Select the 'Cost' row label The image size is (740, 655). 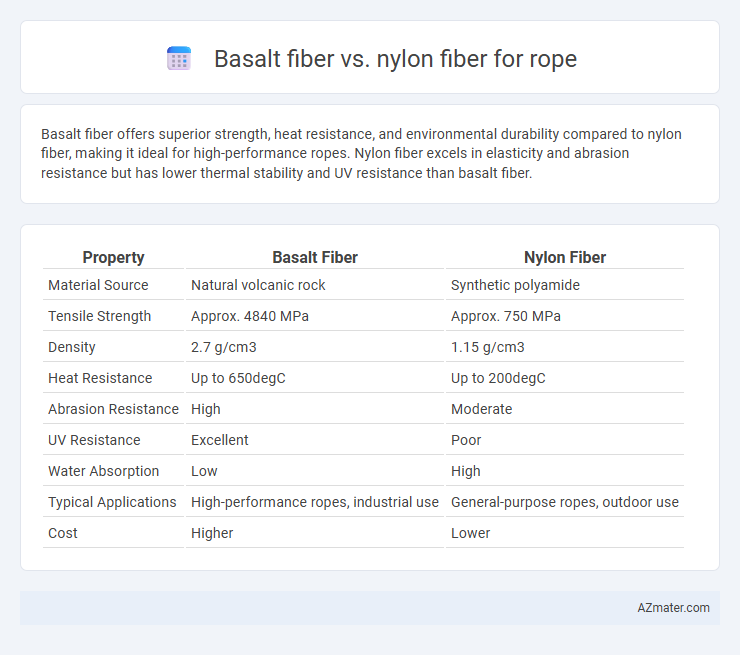tap(63, 533)
